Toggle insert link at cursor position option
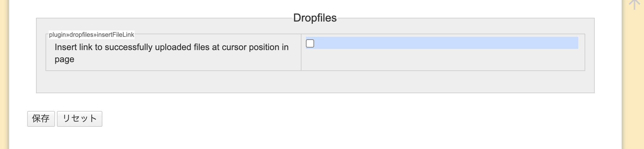 point(310,43)
